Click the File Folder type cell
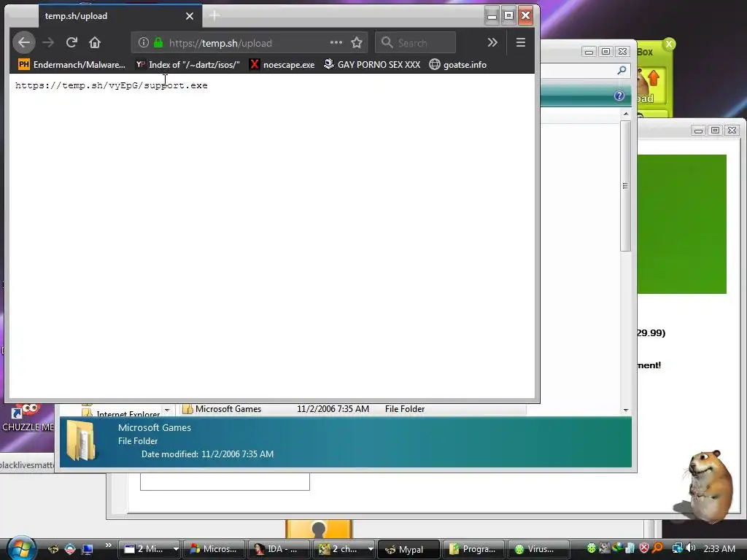This screenshot has width=747, height=560. click(x=404, y=409)
